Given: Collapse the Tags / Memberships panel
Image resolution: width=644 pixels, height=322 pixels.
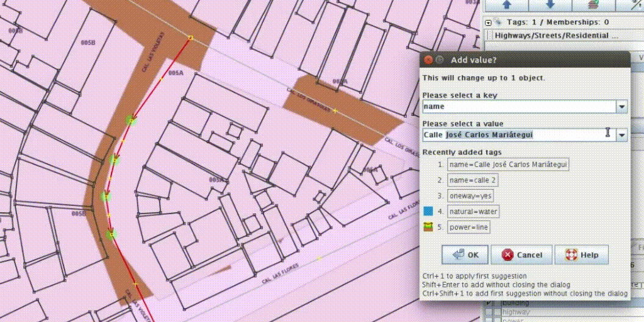Looking at the screenshot, I should [x=488, y=23].
